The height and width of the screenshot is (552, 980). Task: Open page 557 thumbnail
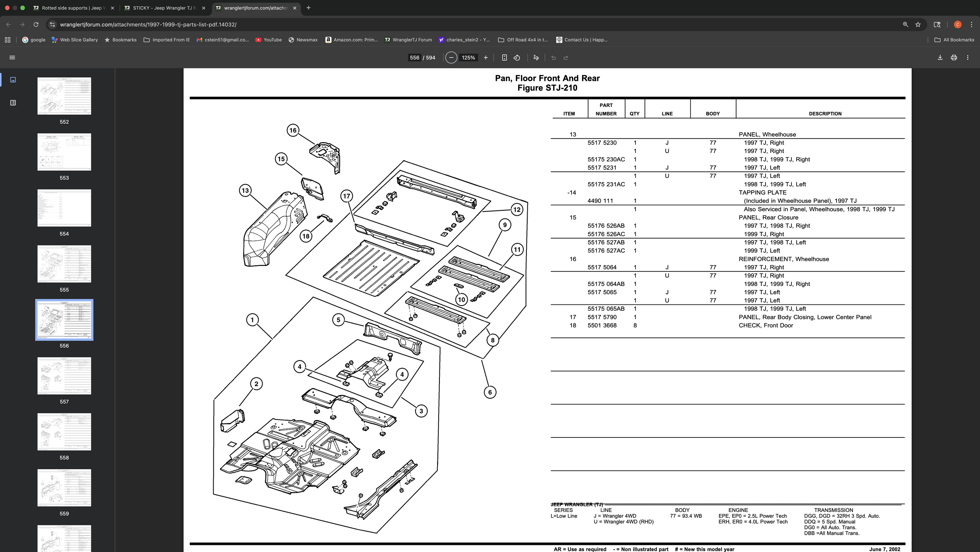pyautogui.click(x=64, y=375)
